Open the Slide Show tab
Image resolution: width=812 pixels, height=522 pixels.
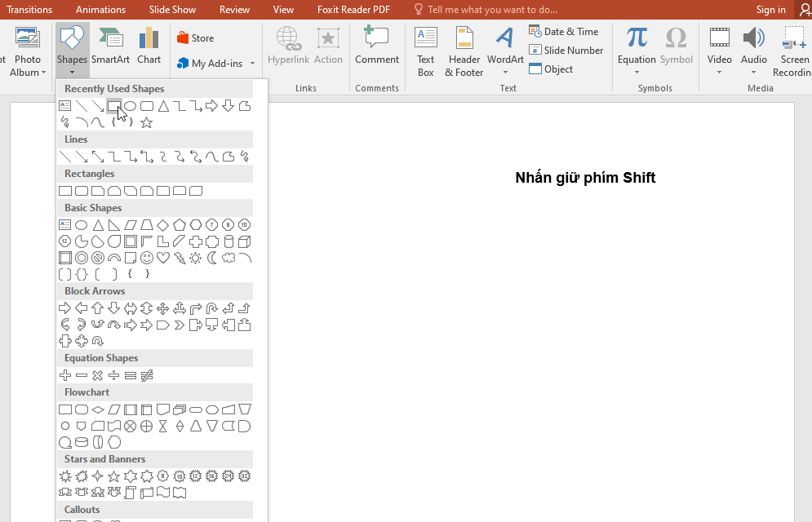coord(172,10)
